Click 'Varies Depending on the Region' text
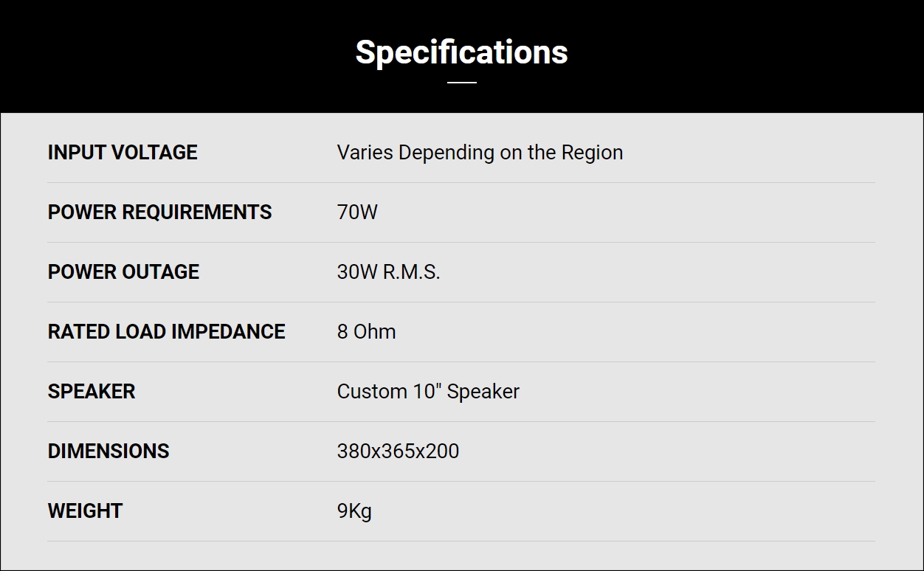The width and height of the screenshot is (924, 571). click(480, 153)
